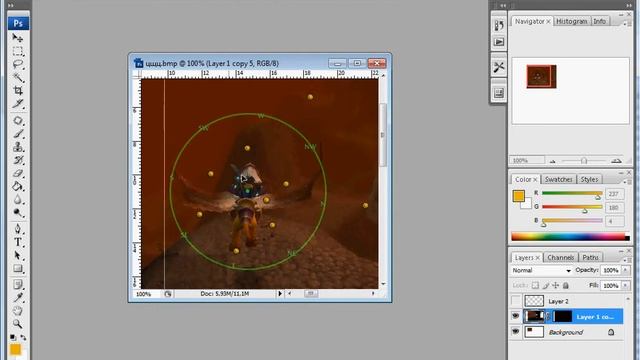The width and height of the screenshot is (640, 360).
Task: Select the Eraser tool
Action: pos(18,173)
